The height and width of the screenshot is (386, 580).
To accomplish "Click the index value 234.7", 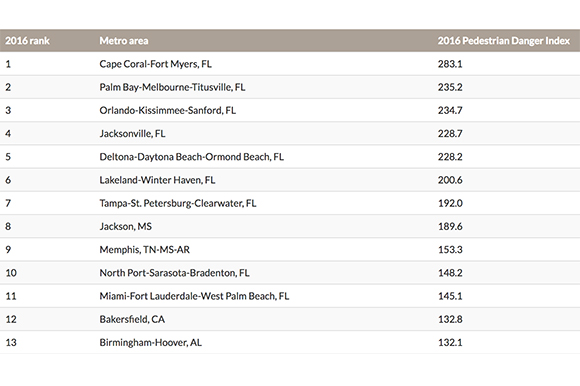I will (450, 110).
